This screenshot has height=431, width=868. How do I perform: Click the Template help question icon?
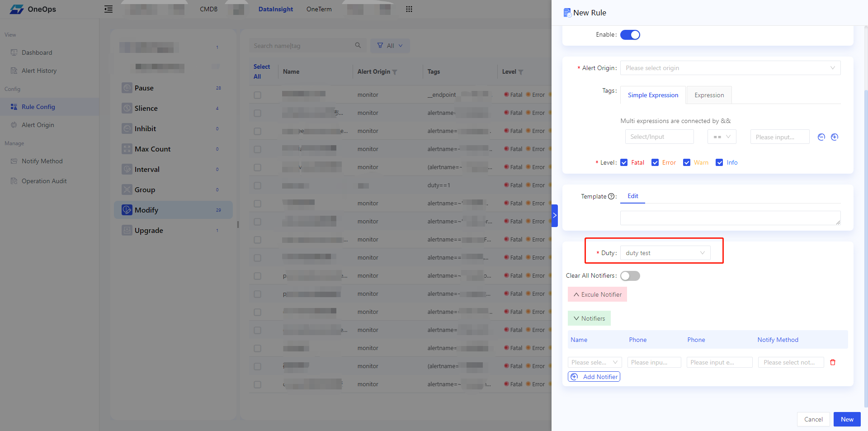(611, 196)
